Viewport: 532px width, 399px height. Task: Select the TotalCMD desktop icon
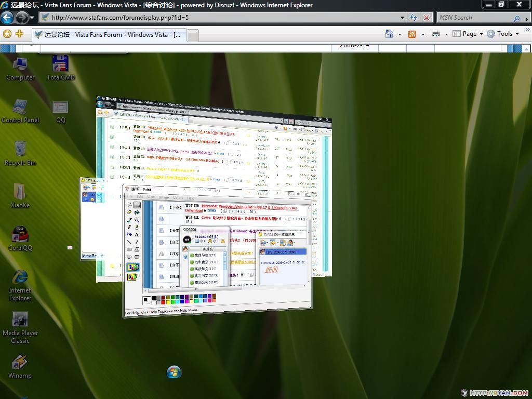[60, 64]
